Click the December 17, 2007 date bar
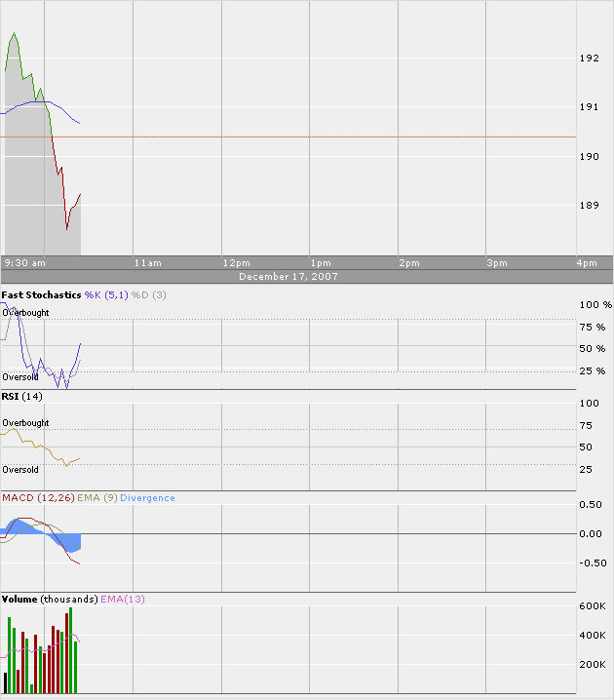The width and height of the screenshot is (614, 700). [307, 276]
